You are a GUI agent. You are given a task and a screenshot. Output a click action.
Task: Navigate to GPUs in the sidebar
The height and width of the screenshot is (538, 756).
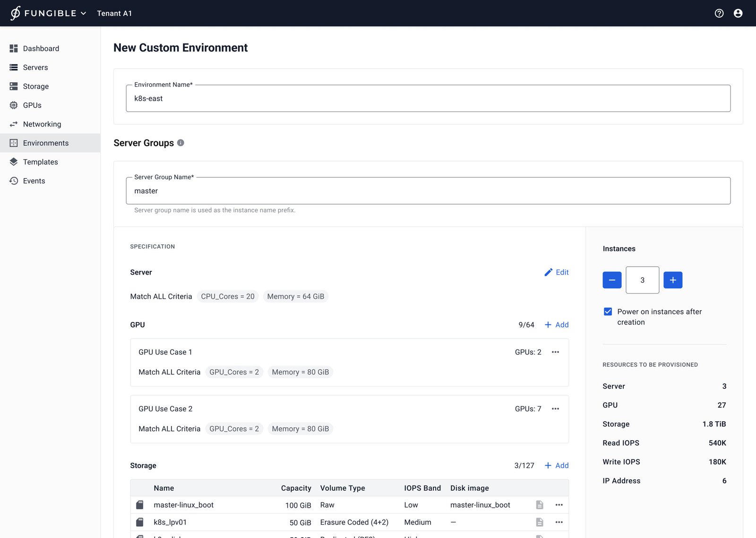(x=32, y=105)
